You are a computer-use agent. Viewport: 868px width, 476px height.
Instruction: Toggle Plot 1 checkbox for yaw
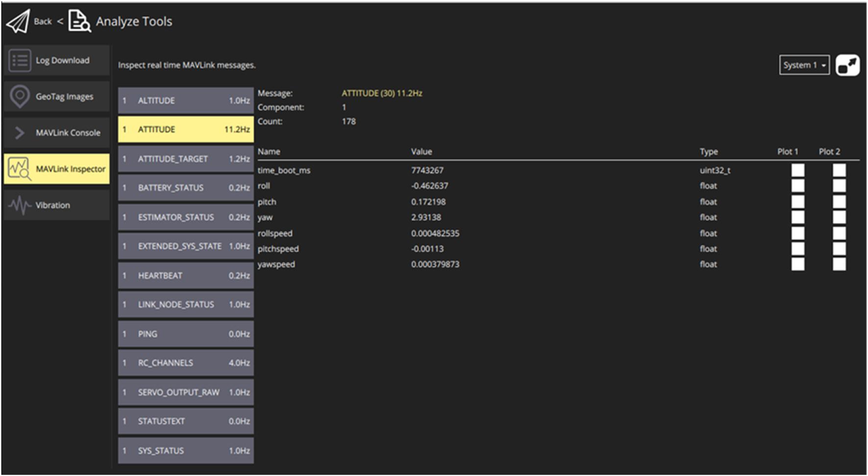pyautogui.click(x=797, y=217)
